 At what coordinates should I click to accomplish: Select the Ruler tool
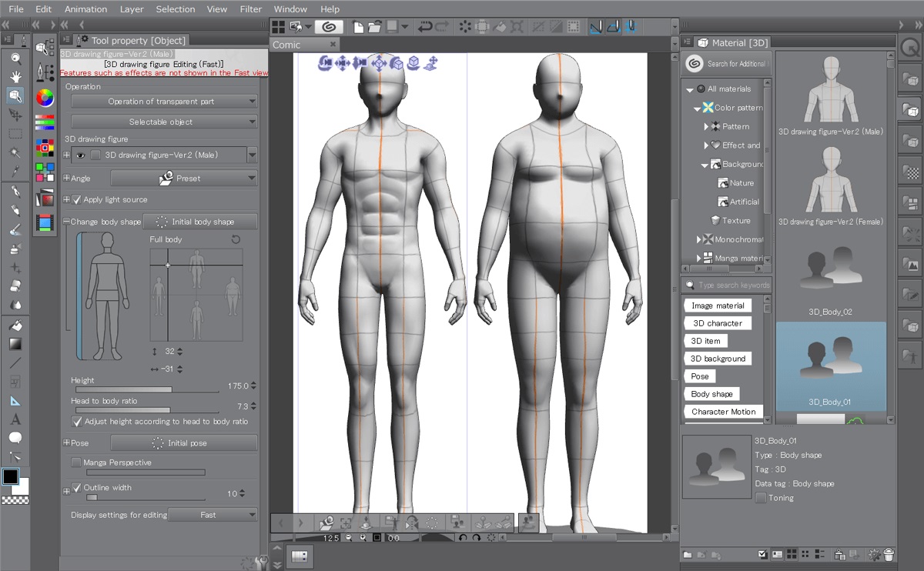[x=15, y=401]
